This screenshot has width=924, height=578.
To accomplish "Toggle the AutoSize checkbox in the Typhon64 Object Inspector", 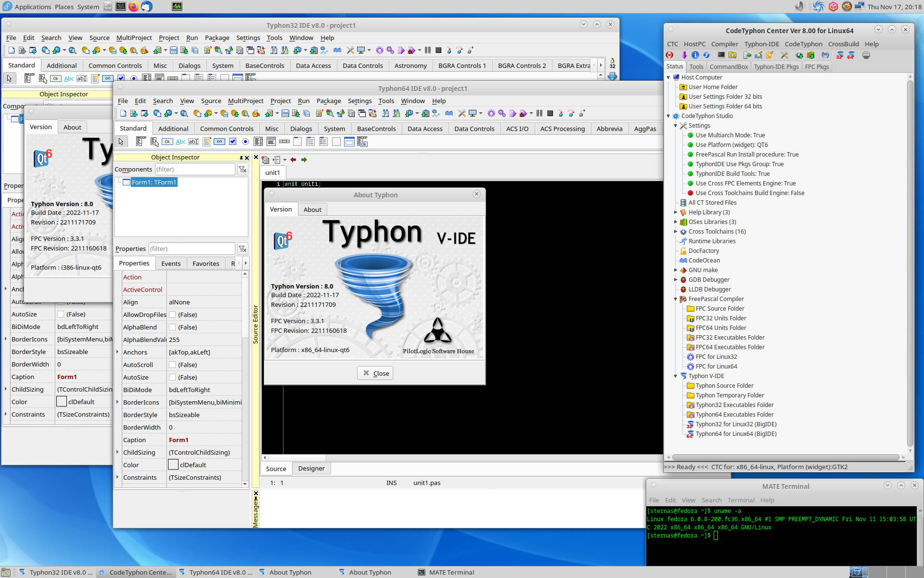I will coord(172,377).
